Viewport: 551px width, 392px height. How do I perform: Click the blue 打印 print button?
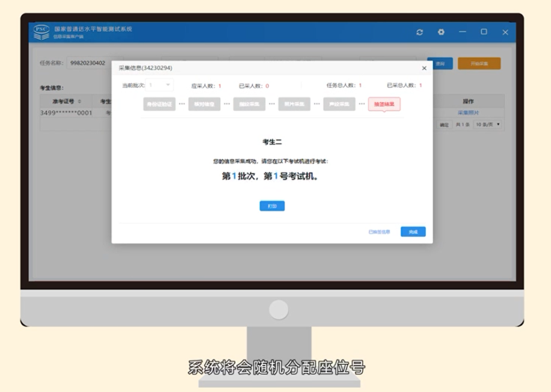(272, 206)
